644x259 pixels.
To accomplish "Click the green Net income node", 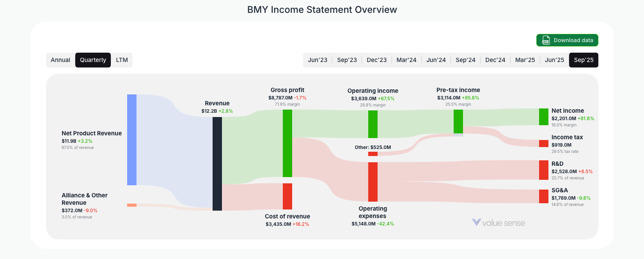I will (x=543, y=117).
